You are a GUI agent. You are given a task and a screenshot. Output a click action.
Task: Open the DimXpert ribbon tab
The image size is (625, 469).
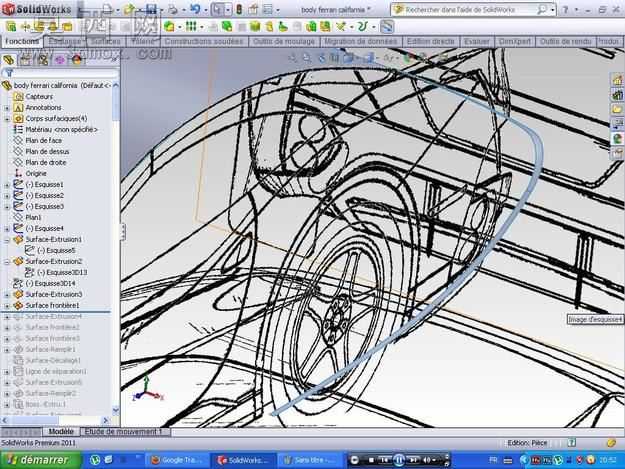pos(515,41)
